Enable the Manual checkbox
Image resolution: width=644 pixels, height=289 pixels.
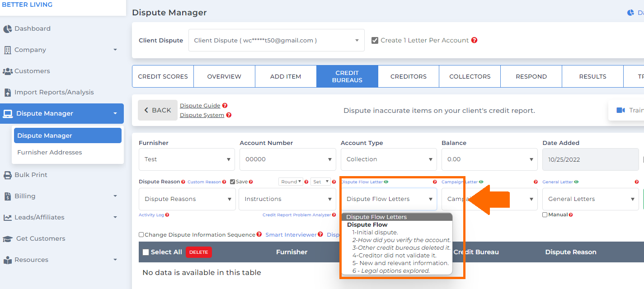click(x=545, y=215)
